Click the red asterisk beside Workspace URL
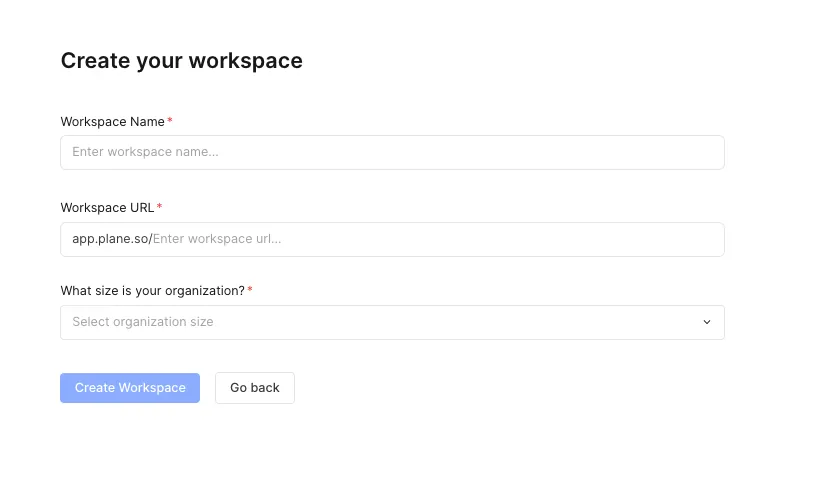Screen dimensions: 835x480 (x=159, y=208)
